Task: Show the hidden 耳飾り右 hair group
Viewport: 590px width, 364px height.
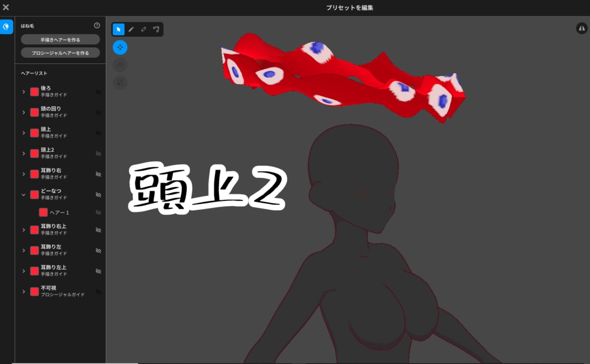Action: [x=98, y=174]
